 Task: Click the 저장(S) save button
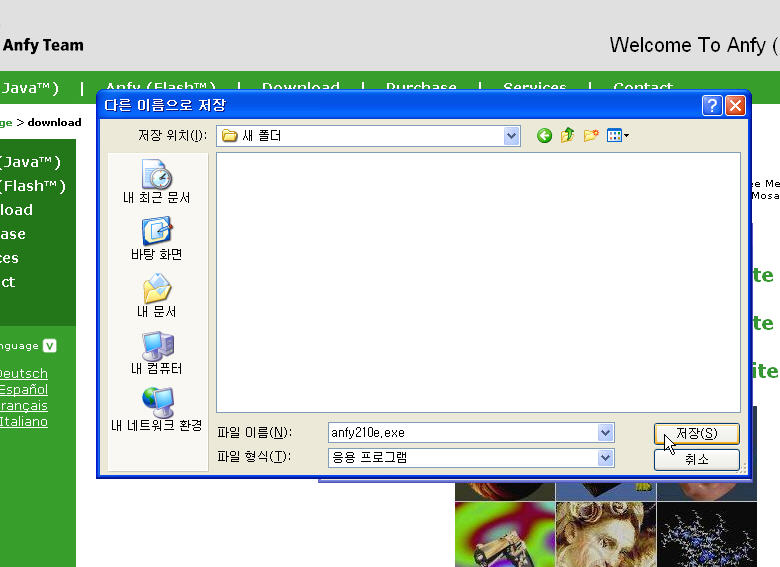pos(696,434)
